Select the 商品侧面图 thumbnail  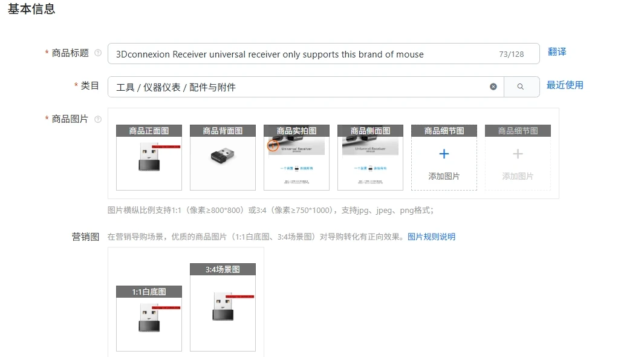pos(371,158)
